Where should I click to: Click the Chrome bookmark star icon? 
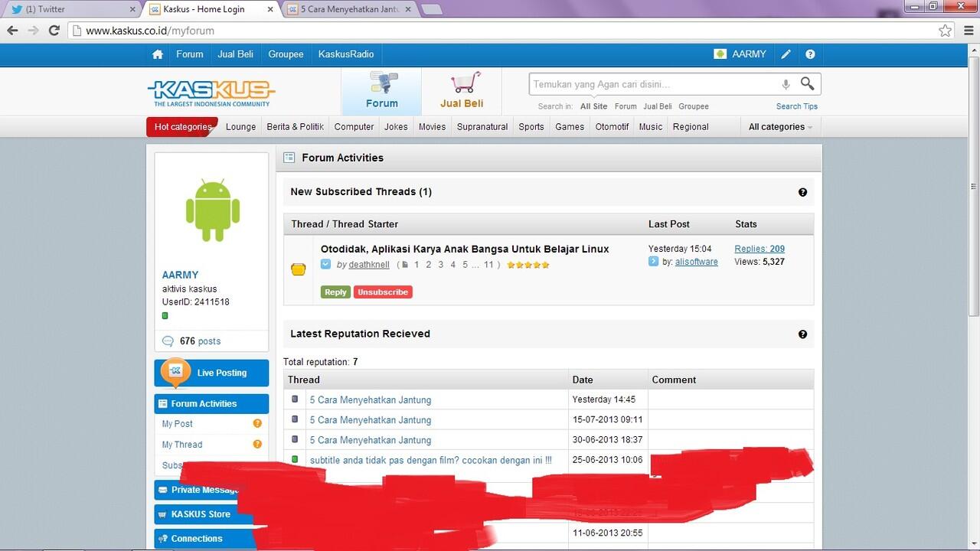(x=946, y=31)
